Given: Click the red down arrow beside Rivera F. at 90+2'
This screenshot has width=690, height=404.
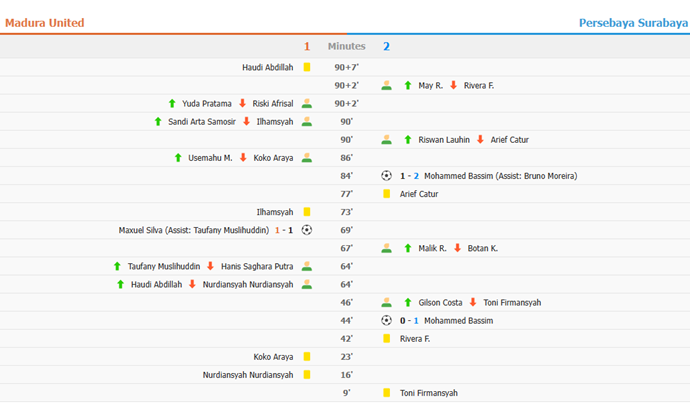Looking at the screenshot, I should (453, 85).
